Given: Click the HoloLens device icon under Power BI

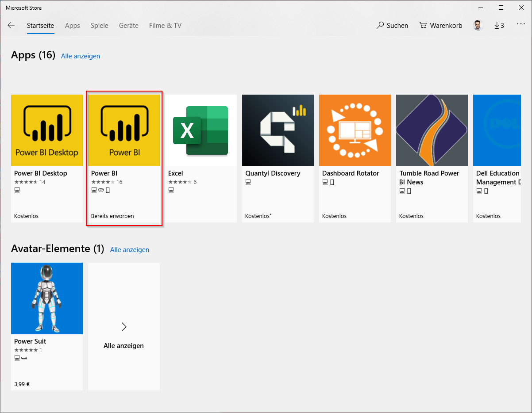Looking at the screenshot, I should pyautogui.click(x=101, y=191).
